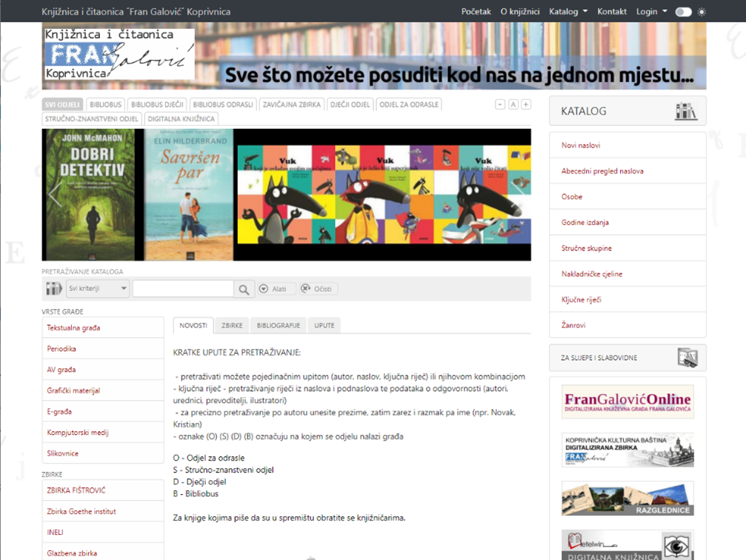Select the STRUČNO-ZNANSTVENI ODJEL tab

tap(91, 119)
